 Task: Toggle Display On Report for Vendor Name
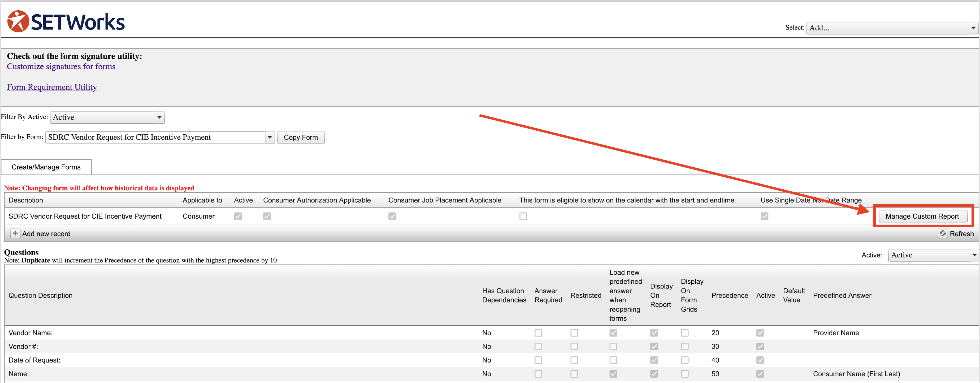(654, 333)
